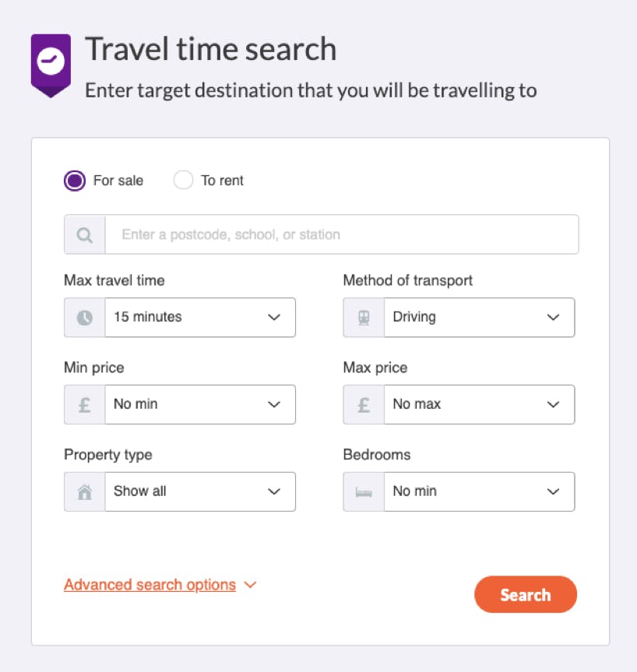Select the To rent radio button
Viewport: 637px width, 672px height.
point(183,180)
